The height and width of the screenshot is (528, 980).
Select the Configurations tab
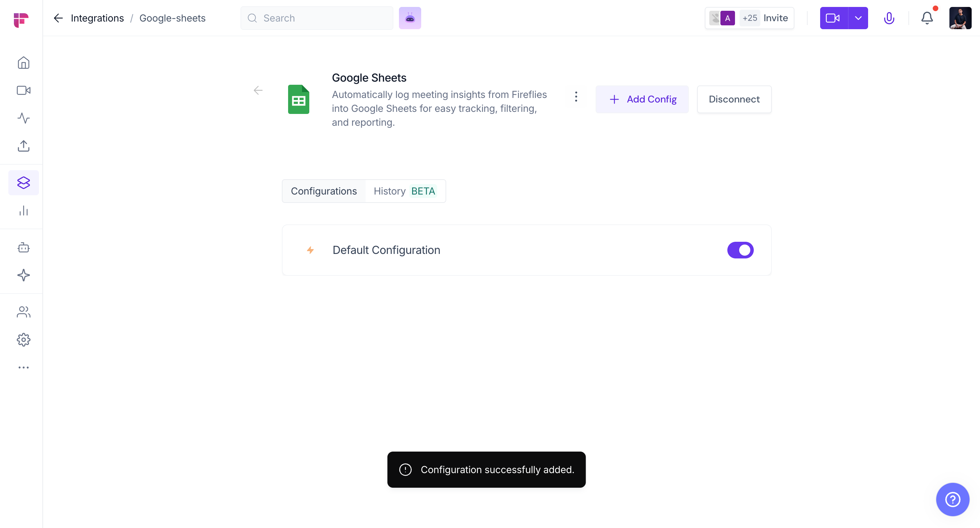pos(324,191)
